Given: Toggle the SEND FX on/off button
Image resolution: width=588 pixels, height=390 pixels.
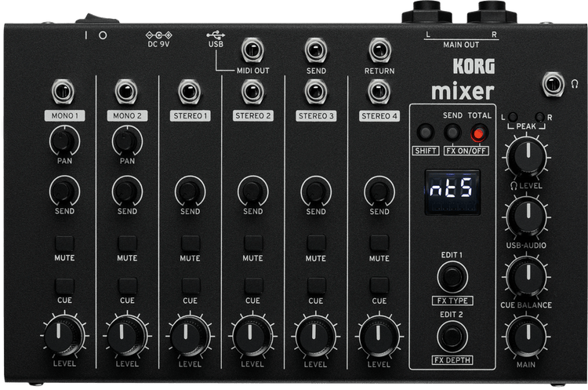Looking at the screenshot, I should (x=452, y=133).
